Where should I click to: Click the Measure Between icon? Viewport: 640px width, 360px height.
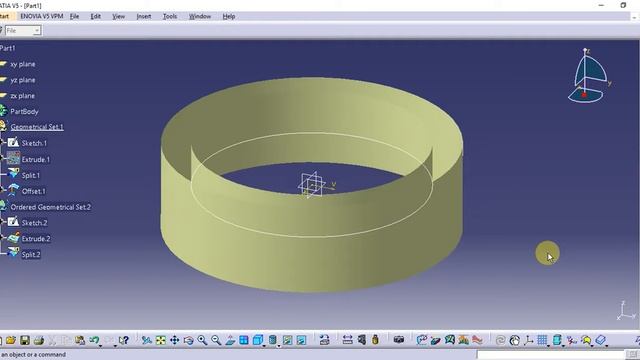click(x=348, y=340)
